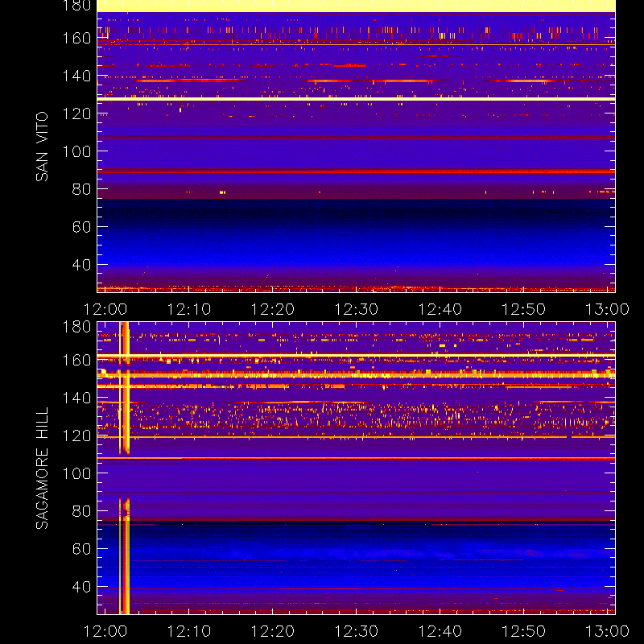Choose 12:10 label under SAGAMORE HILL plot
The width and height of the screenshot is (644, 644).
coord(189,631)
